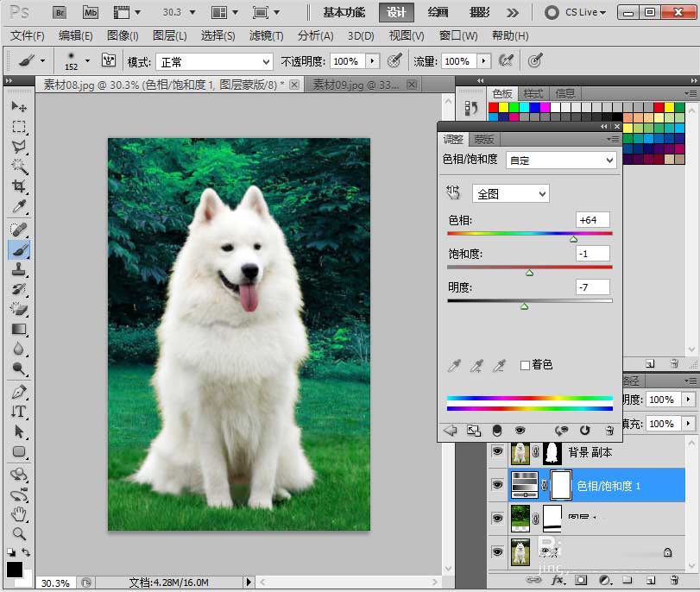
Task: Hide the 背景 副本 layer via its eye icon
Action: coord(496,452)
